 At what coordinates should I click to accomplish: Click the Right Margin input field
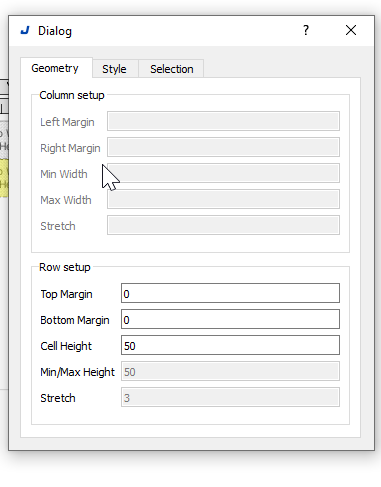223,147
